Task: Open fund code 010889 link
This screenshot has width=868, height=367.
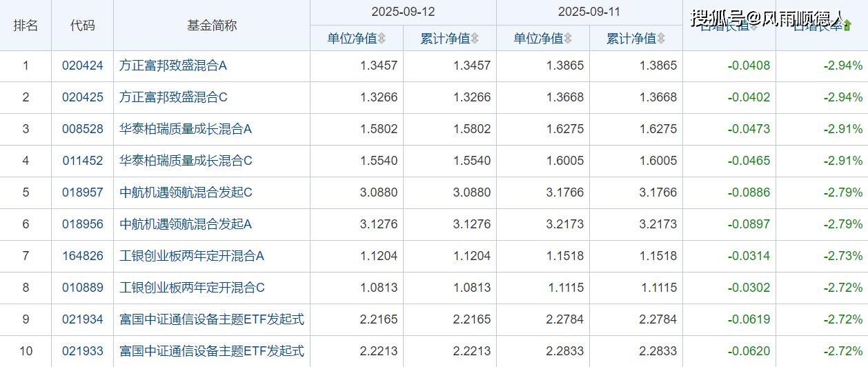Action: coord(83,288)
